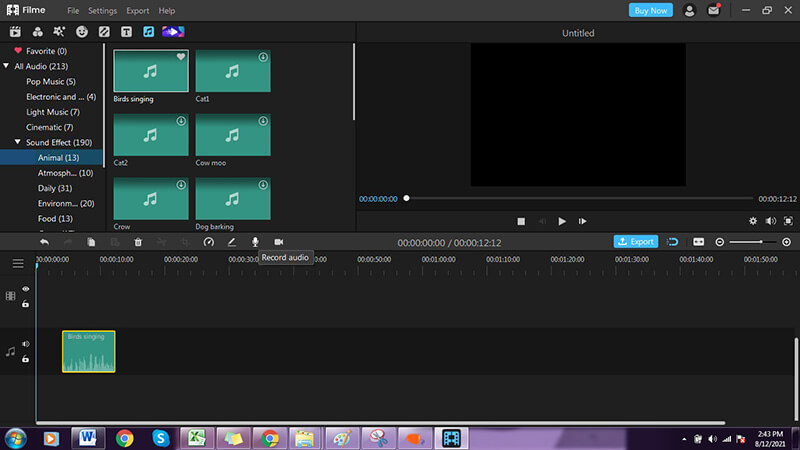Open Skype from taskbar
The width and height of the screenshot is (800, 450).
pos(161,438)
